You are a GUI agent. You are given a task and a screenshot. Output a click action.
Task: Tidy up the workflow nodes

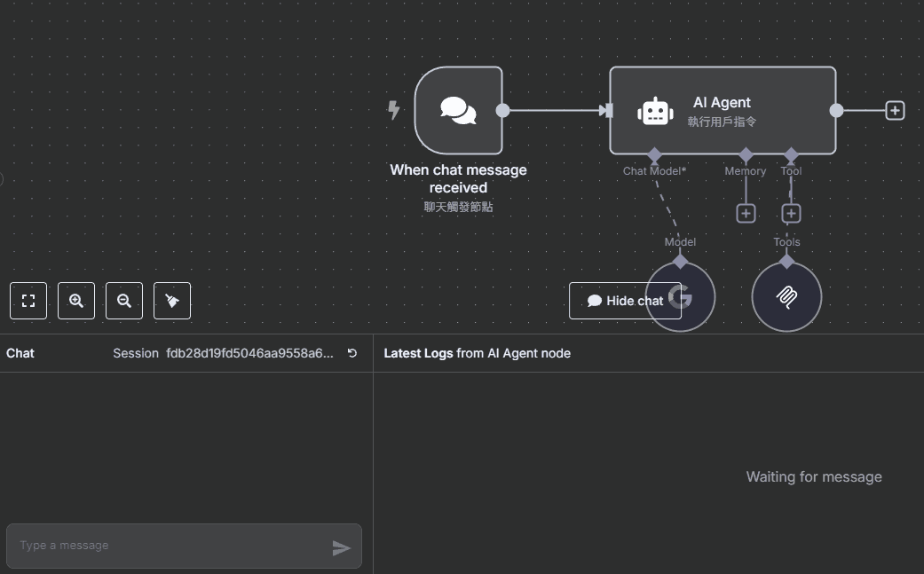point(172,301)
